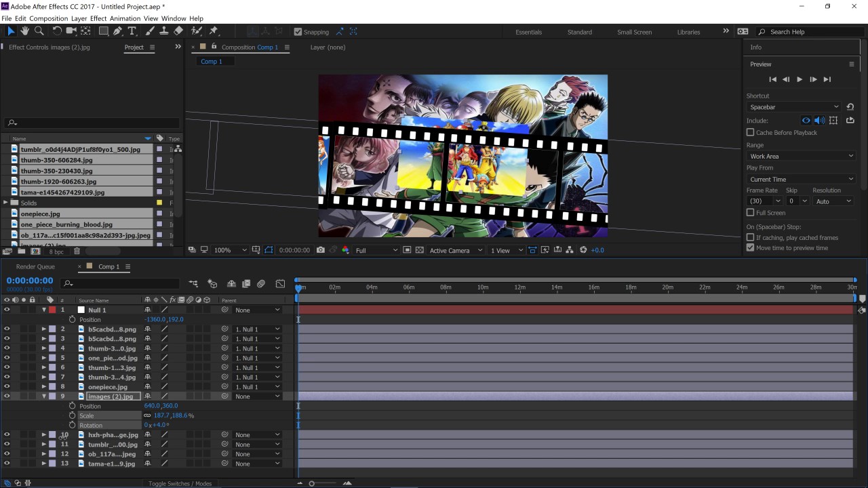Toggle preview include audio speaker icon

click(x=819, y=121)
